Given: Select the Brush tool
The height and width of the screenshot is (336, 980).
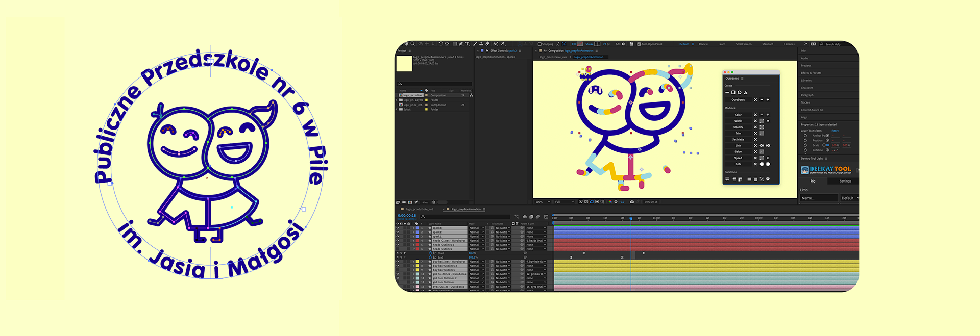Looking at the screenshot, I should tap(475, 44).
